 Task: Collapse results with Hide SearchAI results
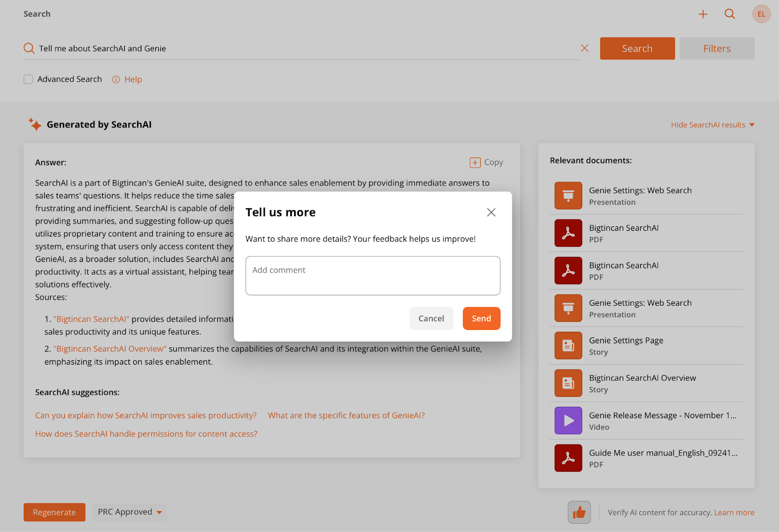click(x=713, y=125)
